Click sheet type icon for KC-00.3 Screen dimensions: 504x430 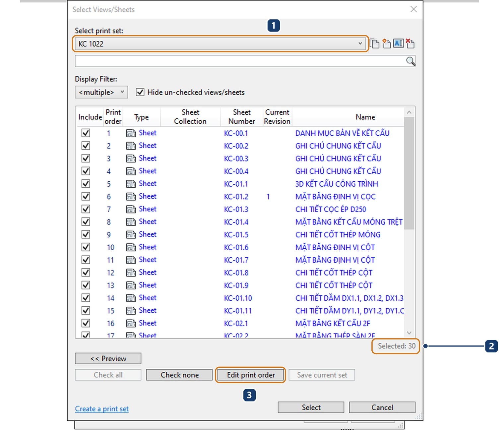(x=131, y=158)
